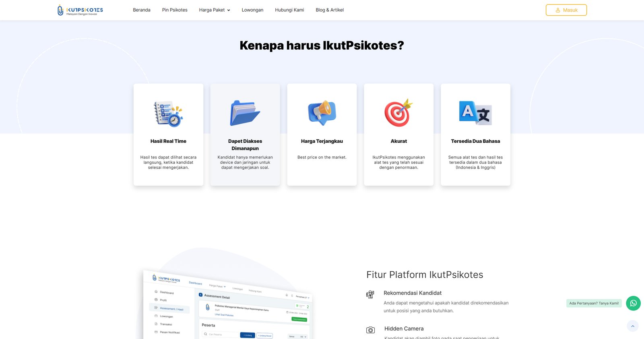The width and height of the screenshot is (644, 339).
Task: Click 'Best price on the market.' text
Action: pos(322,157)
